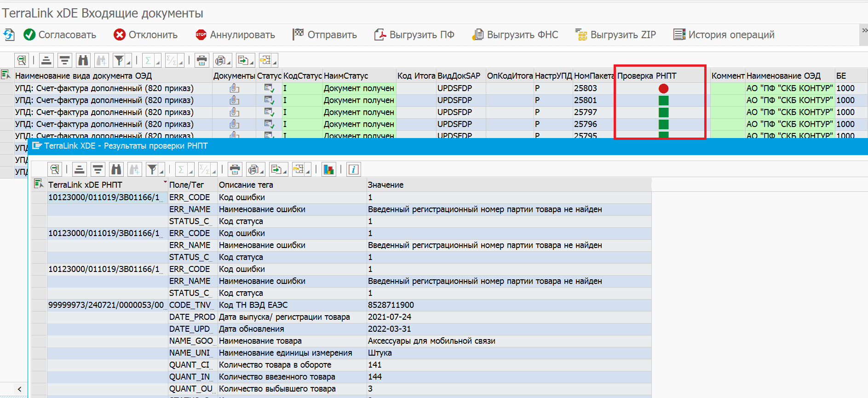Screen dimensions: 868x398
Task: Click the Отклонить reject button
Action: point(146,35)
